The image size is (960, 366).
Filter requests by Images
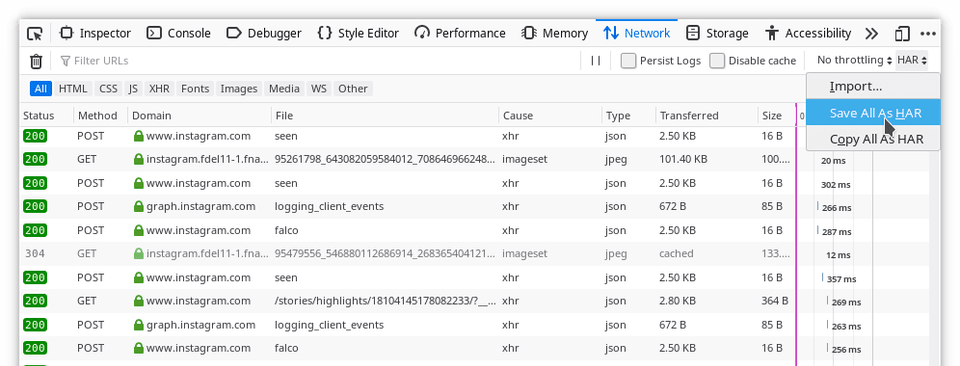239,89
